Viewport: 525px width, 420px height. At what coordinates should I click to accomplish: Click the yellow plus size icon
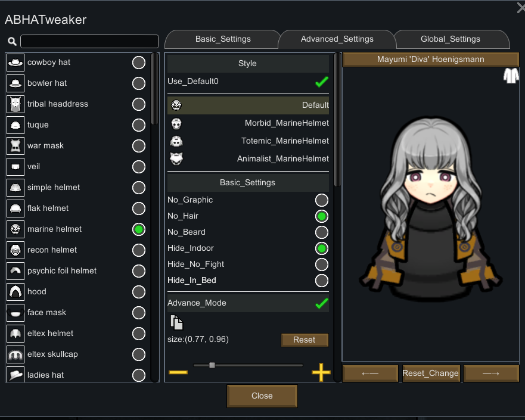click(321, 372)
